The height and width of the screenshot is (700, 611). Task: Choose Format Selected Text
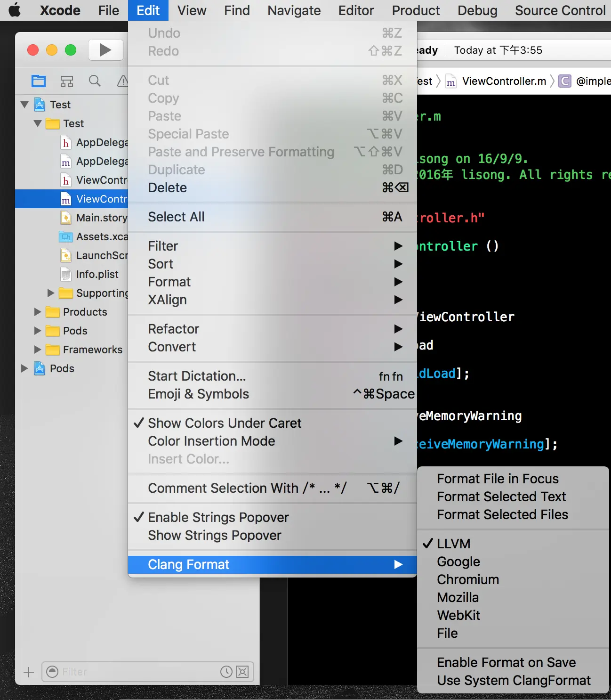pyautogui.click(x=513, y=497)
